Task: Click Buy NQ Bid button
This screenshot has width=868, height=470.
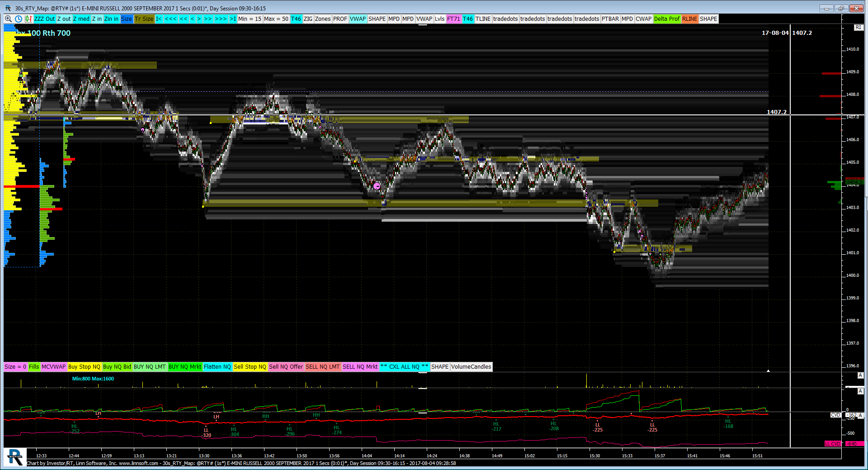Action: tap(117, 367)
